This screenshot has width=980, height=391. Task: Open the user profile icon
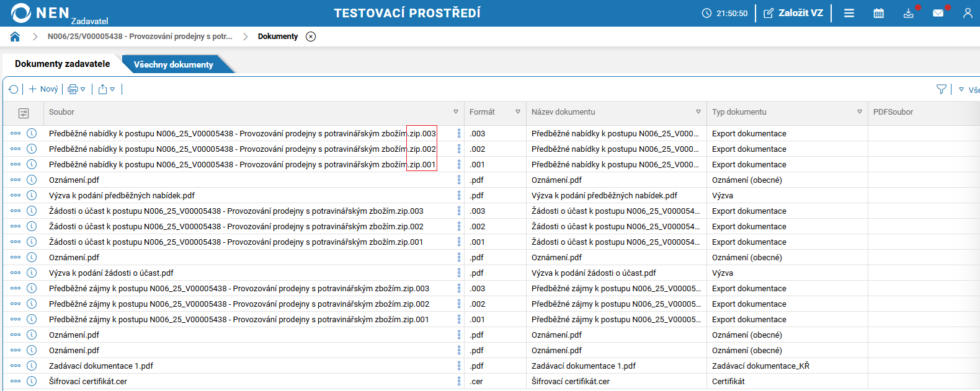[968, 13]
